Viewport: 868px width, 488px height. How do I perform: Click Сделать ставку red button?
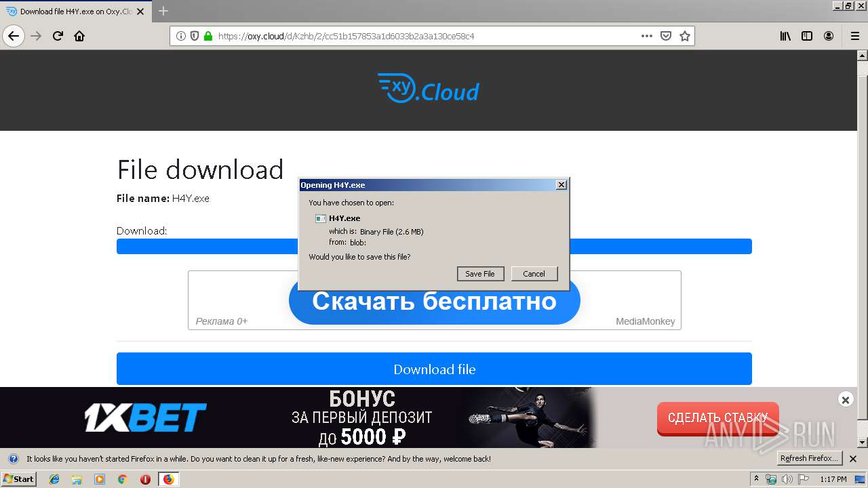[717, 418]
